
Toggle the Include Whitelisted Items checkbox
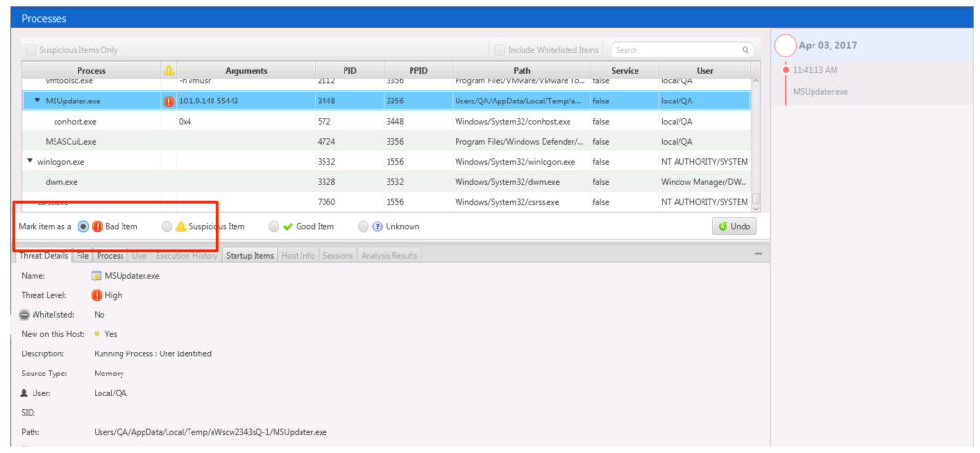500,50
